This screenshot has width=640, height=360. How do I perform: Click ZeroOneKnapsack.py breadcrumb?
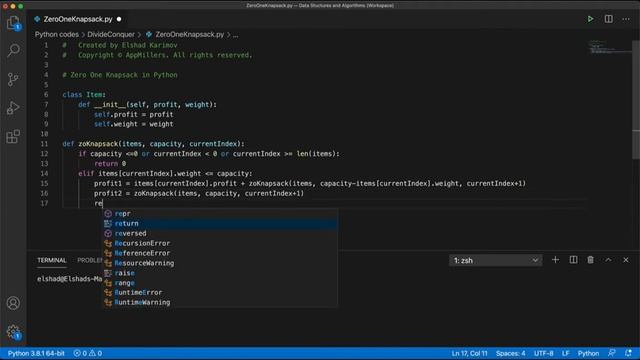tap(189, 35)
